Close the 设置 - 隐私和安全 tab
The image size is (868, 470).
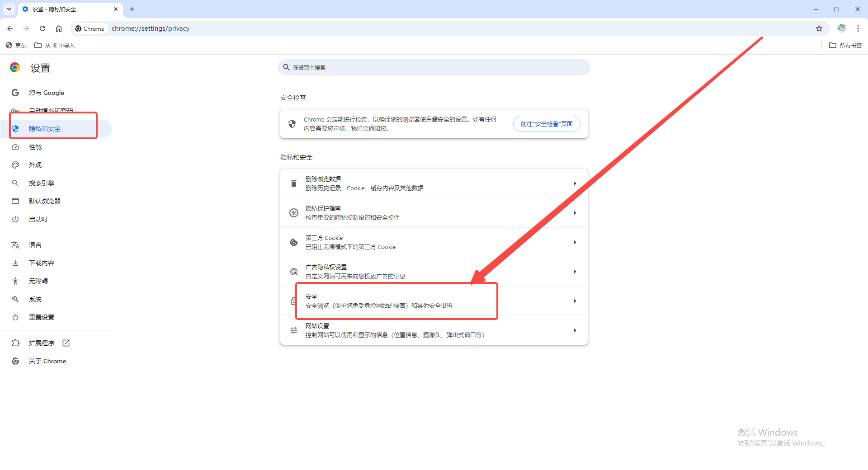[x=116, y=9]
